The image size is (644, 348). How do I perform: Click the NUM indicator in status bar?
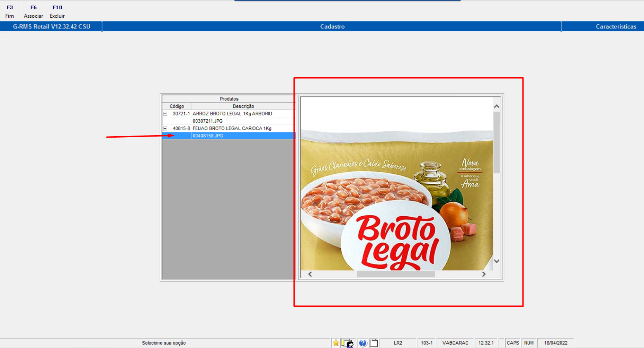[529, 343]
